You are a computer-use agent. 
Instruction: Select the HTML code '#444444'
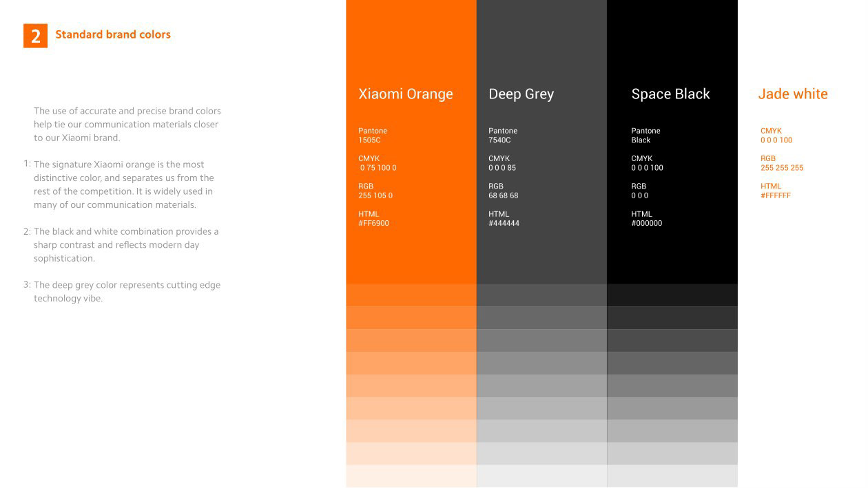[504, 224]
